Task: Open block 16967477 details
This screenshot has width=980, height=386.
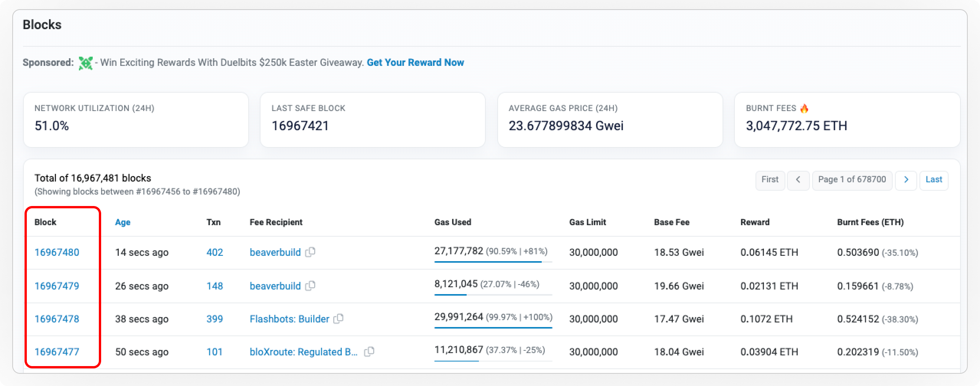Action: pyautogui.click(x=57, y=352)
